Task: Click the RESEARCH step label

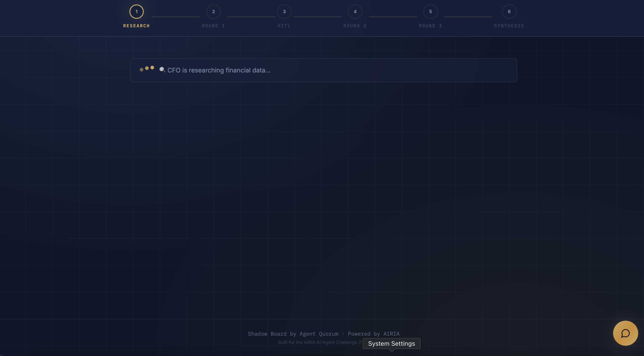Action: tap(136, 26)
